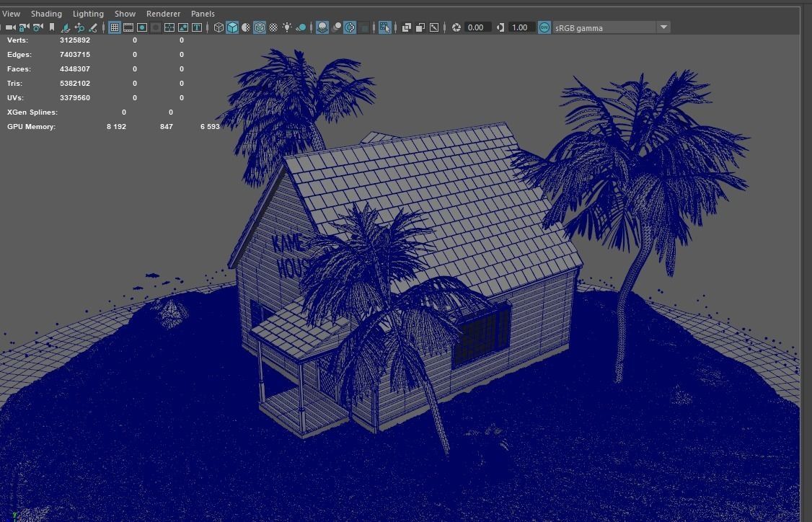The image size is (812, 522).
Task: Click the Textured checker icon
Action: (x=273, y=27)
